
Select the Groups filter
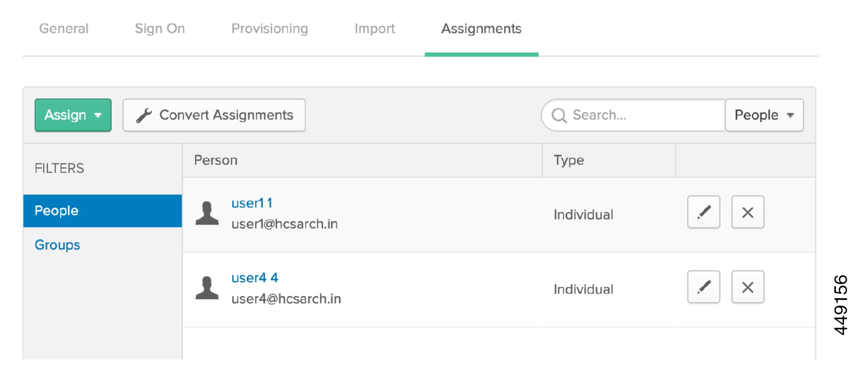58,245
